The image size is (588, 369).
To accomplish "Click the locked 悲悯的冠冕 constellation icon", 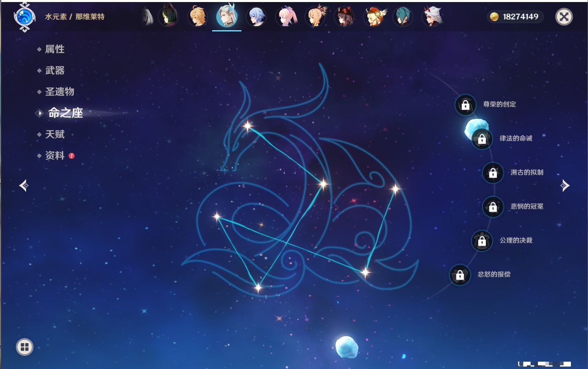I will [493, 207].
